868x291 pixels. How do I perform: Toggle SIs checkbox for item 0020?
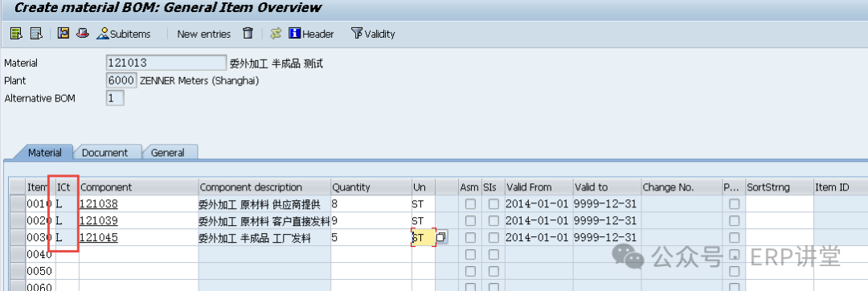[493, 221]
